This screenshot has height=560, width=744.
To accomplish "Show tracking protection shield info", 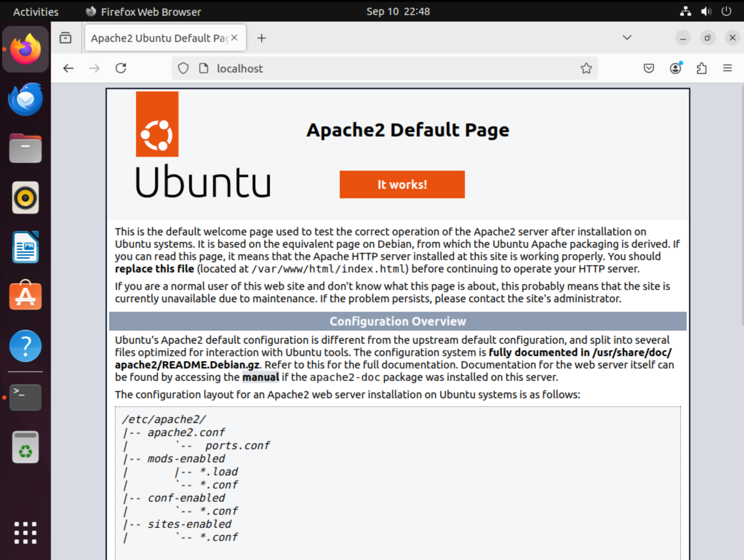I will 183,68.
